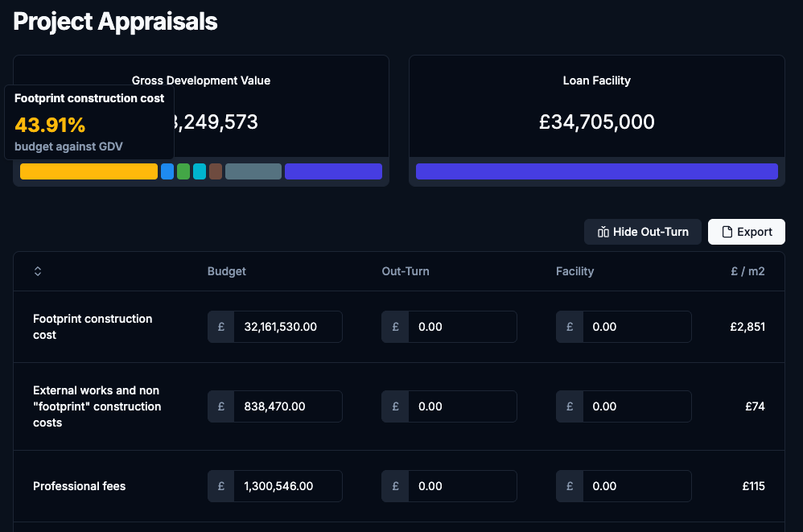Hide the Out-Turn column
This screenshot has height=532, width=803.
[x=643, y=232]
